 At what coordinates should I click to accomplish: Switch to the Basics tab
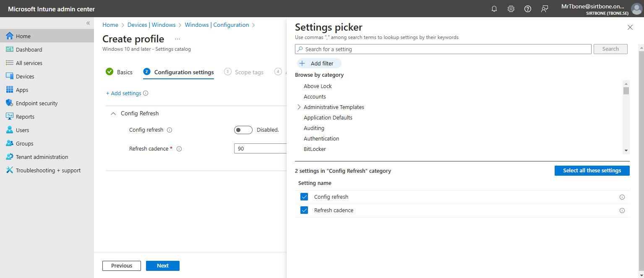tap(124, 72)
